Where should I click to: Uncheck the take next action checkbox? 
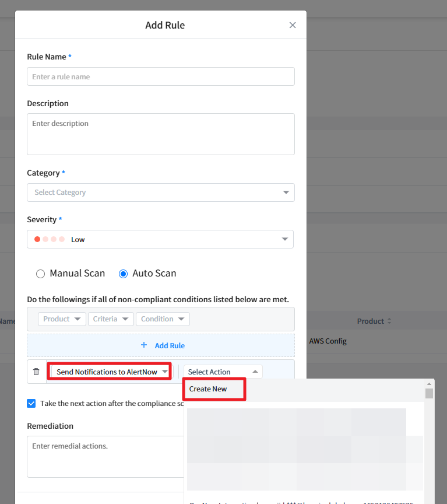(31, 403)
